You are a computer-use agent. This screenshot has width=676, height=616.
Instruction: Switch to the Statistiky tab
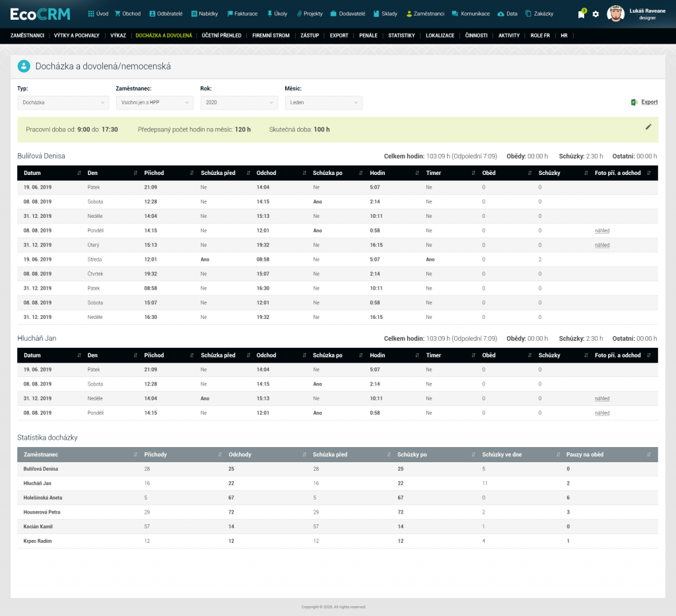pos(401,36)
